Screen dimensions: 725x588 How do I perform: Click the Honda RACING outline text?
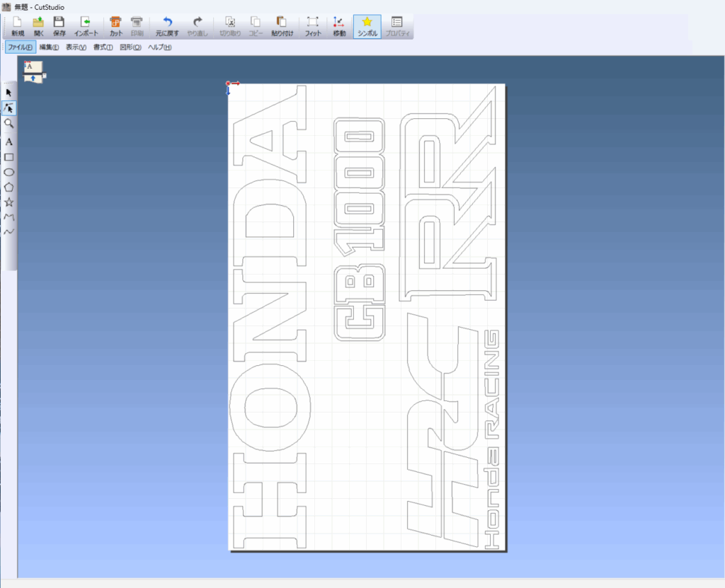click(491, 439)
